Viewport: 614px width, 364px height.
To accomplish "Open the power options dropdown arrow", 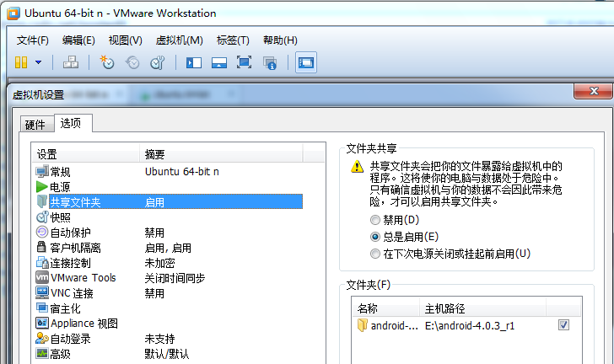I will click(x=39, y=62).
